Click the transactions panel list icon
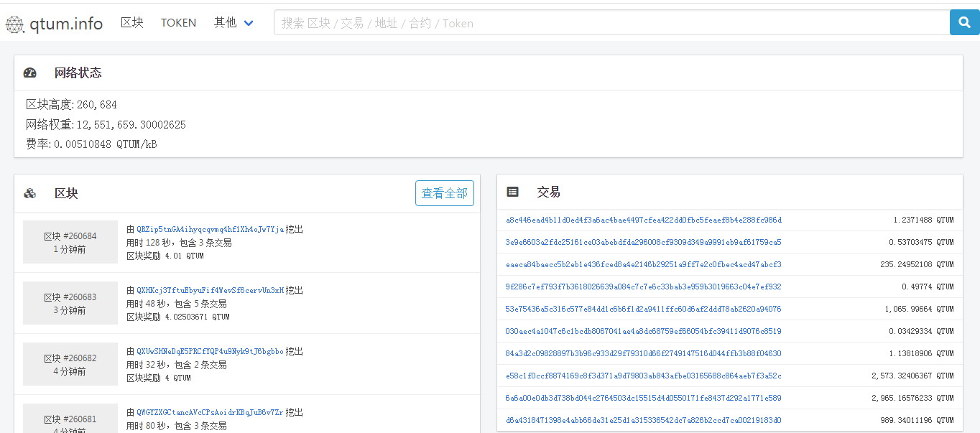Screen dimensions: 980x433 [x=512, y=192]
